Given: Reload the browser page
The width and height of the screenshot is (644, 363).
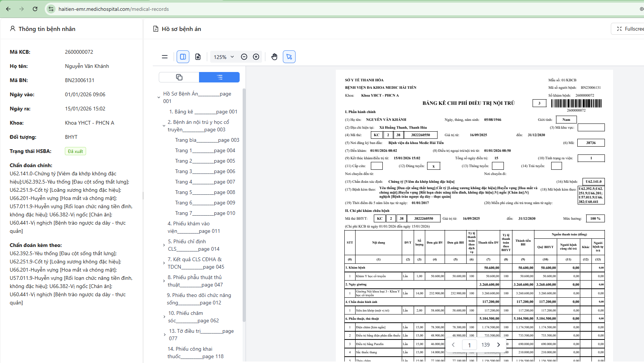Looking at the screenshot, I should point(35,9).
